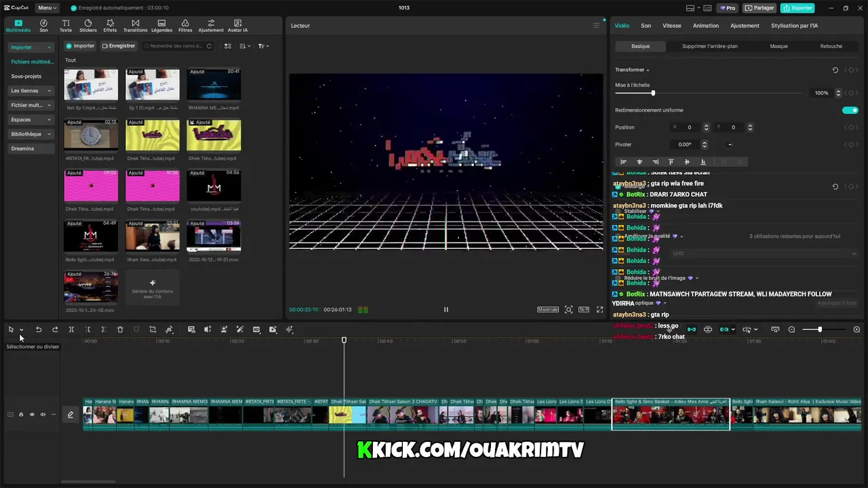Screen dimensions: 868x488
Task: Add a scale keyframe diamond
Action: pos(851,93)
